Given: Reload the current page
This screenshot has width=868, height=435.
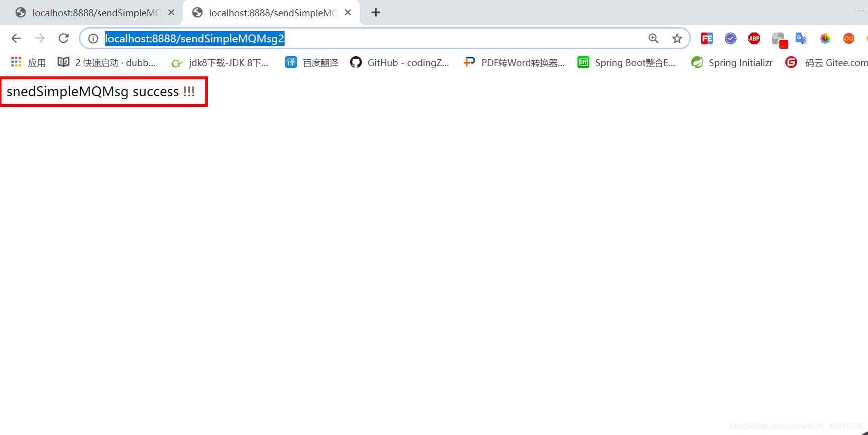Looking at the screenshot, I should coord(64,38).
